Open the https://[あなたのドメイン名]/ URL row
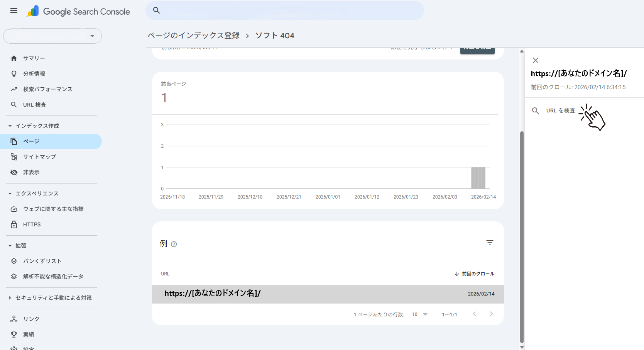The height and width of the screenshot is (350, 644). click(213, 294)
